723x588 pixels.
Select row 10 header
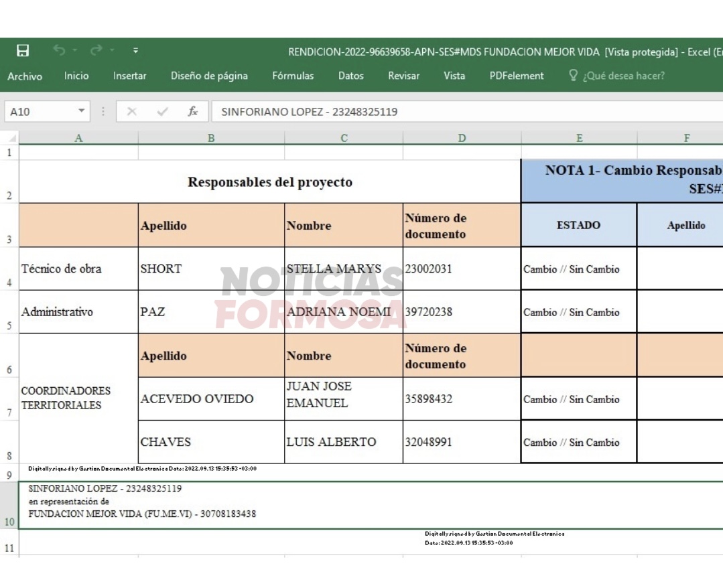point(9,505)
